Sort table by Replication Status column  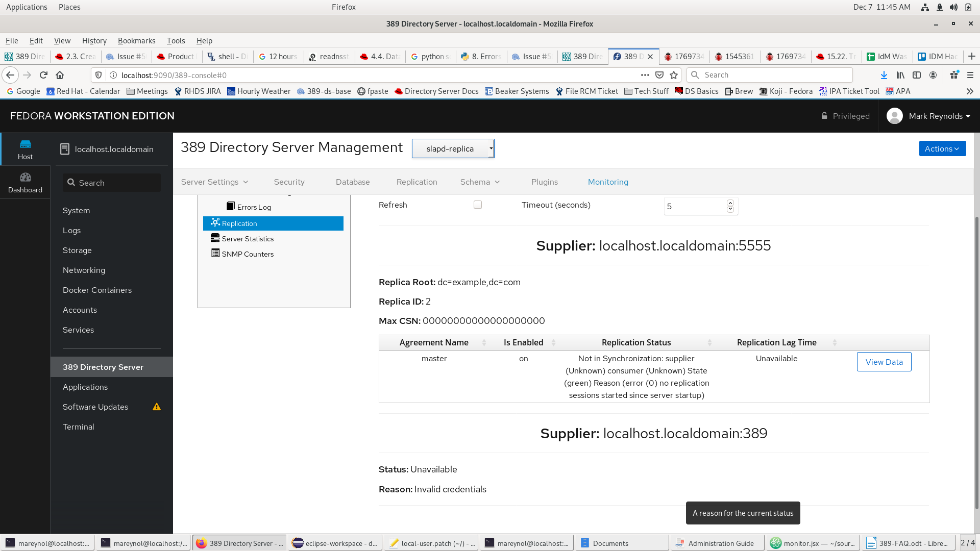(x=636, y=342)
